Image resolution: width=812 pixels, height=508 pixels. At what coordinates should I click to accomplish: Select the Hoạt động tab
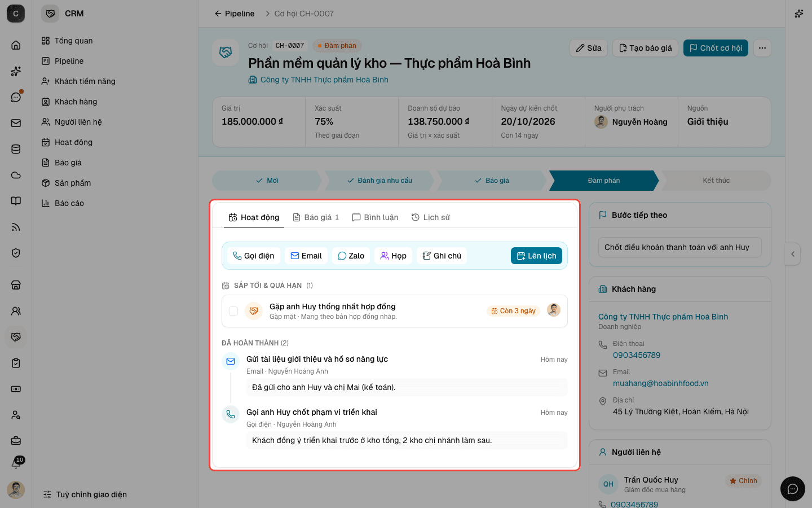(x=254, y=217)
